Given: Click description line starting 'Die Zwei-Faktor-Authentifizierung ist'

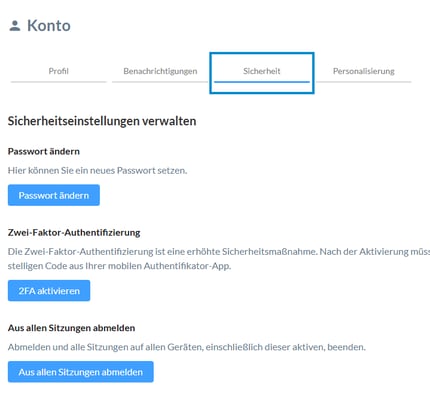Looking at the screenshot, I should pyautogui.click(x=219, y=252).
